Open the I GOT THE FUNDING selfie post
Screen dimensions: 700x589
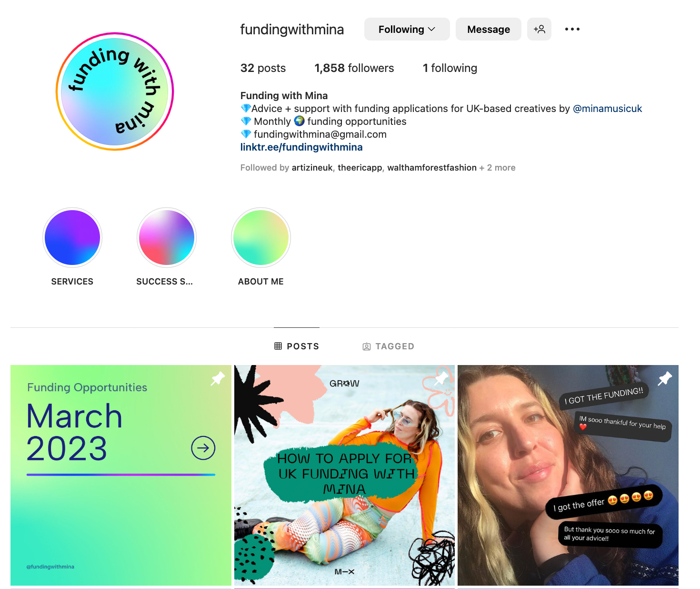pyautogui.click(x=568, y=476)
